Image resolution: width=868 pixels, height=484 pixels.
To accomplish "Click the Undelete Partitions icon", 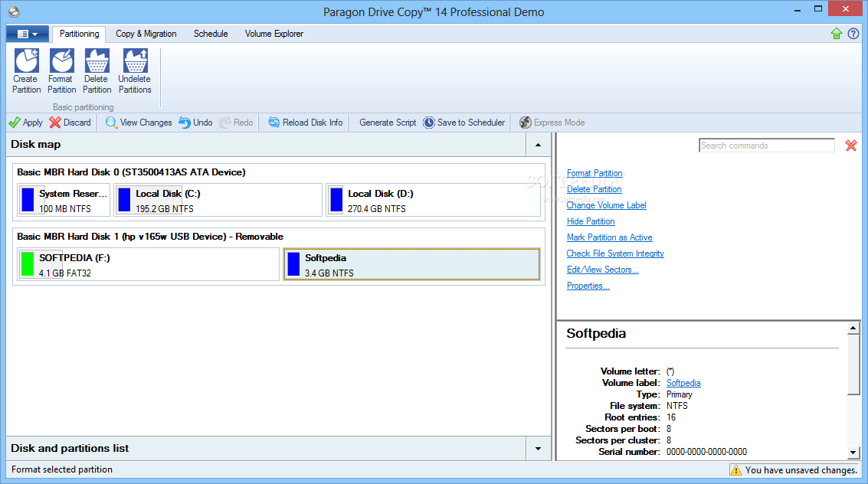I will tap(135, 71).
